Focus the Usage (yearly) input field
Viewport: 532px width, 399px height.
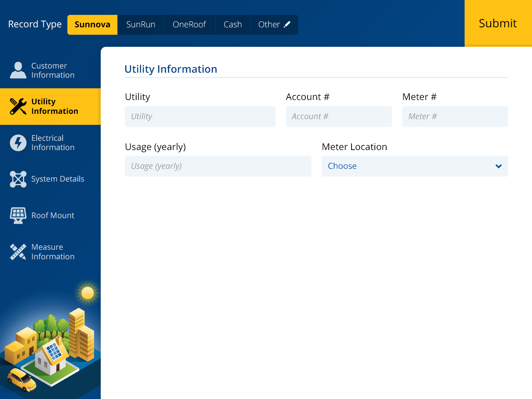pyautogui.click(x=218, y=166)
